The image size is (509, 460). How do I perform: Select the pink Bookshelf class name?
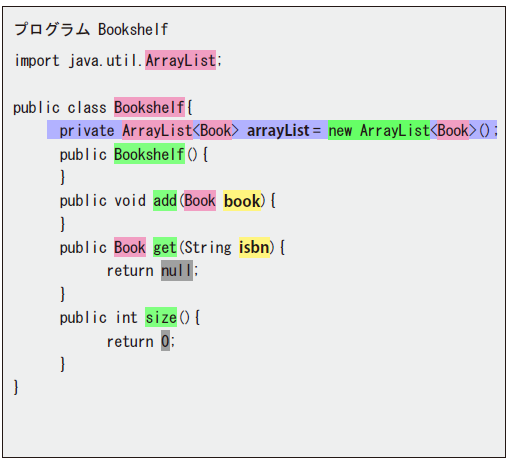click(x=149, y=107)
